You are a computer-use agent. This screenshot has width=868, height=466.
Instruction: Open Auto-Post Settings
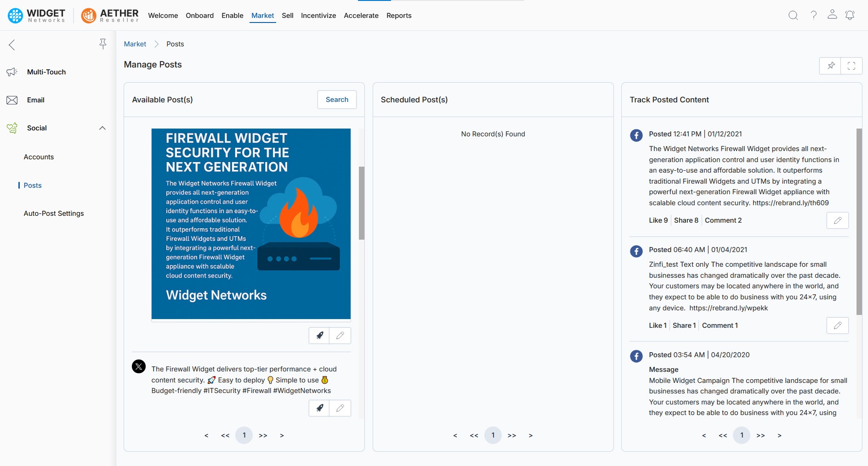54,213
